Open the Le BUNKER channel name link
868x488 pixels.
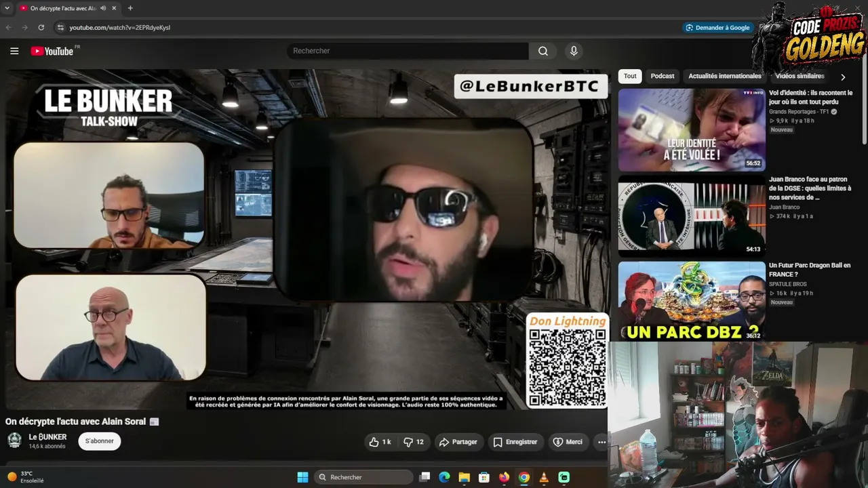47,437
